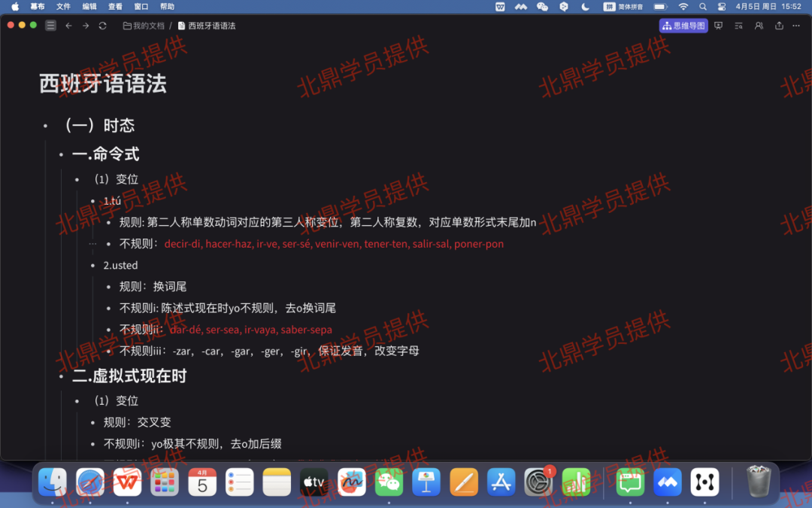Screen dimensions: 812x508
Task: Open Numbers from the dock
Action: 576,482
